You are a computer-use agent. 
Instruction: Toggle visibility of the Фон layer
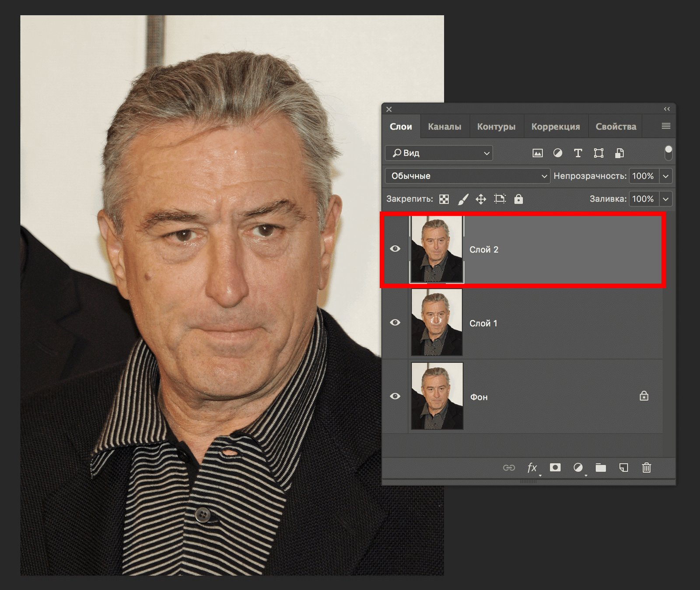coord(395,396)
